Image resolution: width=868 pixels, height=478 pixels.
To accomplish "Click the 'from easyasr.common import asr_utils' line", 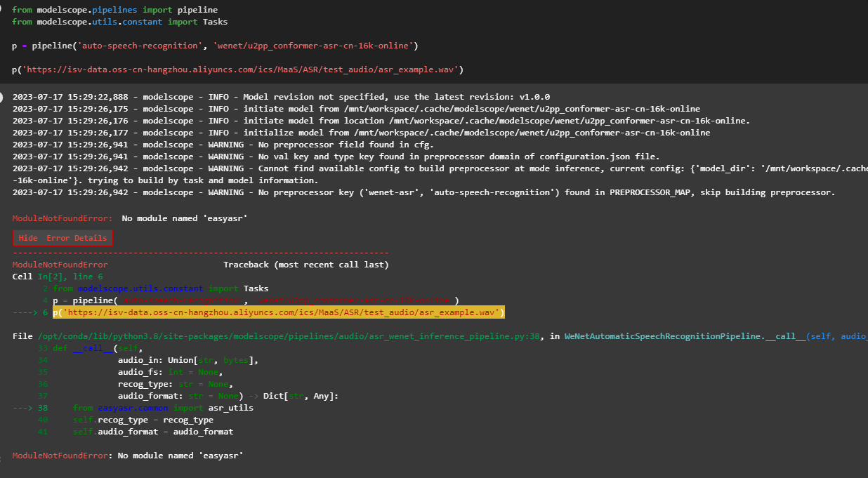I will (163, 408).
